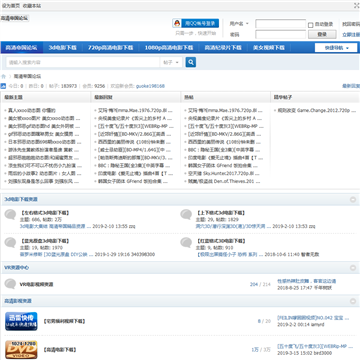Click speech bubble icon for 蓝光原盘3d电影下载
The height and width of the screenshot is (360, 360).
click(10, 242)
